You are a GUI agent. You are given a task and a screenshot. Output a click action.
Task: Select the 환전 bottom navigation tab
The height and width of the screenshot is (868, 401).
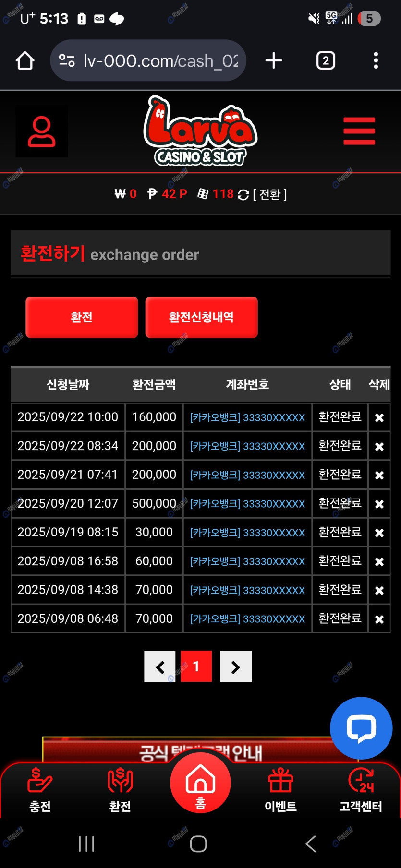[x=120, y=790]
